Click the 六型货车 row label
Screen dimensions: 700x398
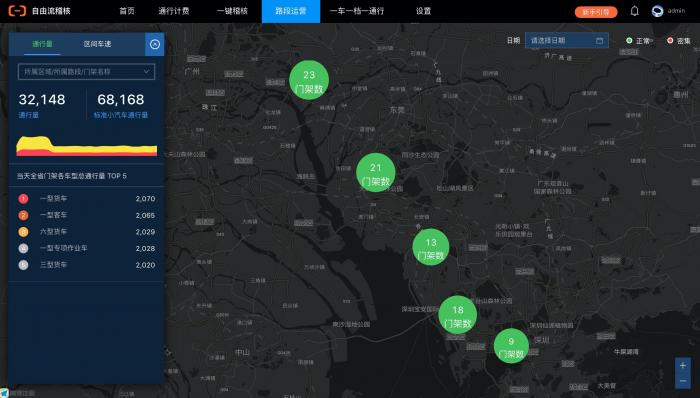click(x=54, y=232)
